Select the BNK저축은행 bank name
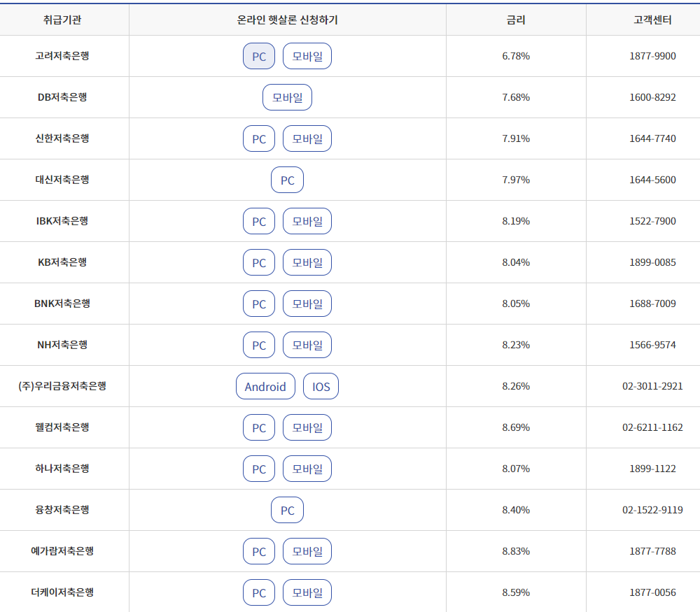The height and width of the screenshot is (612, 700). click(62, 304)
